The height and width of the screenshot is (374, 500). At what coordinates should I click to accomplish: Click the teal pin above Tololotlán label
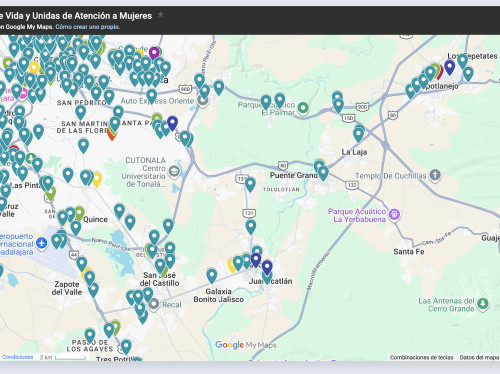click(250, 185)
